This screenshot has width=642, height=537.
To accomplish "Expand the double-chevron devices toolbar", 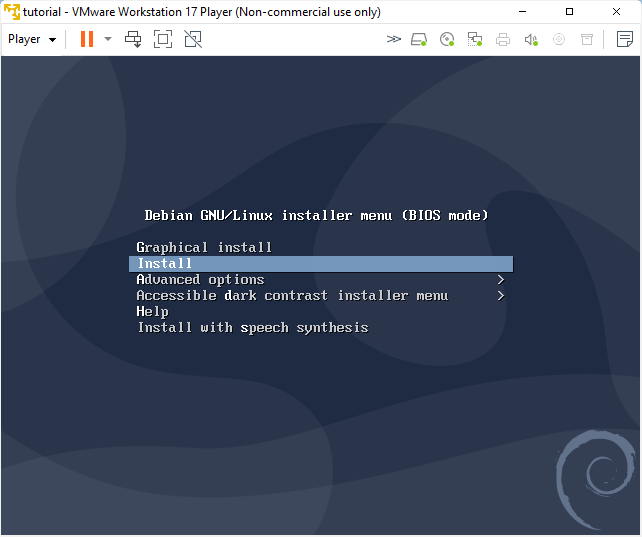I will (x=393, y=39).
